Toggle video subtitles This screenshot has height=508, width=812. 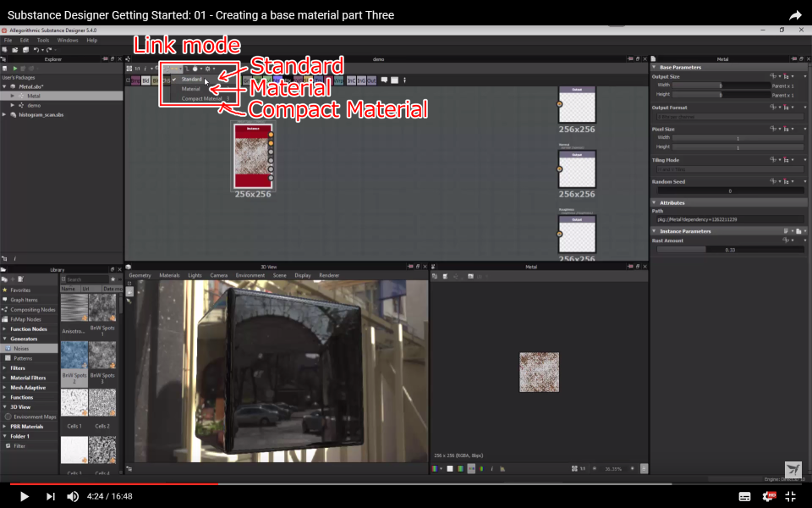pyautogui.click(x=744, y=497)
